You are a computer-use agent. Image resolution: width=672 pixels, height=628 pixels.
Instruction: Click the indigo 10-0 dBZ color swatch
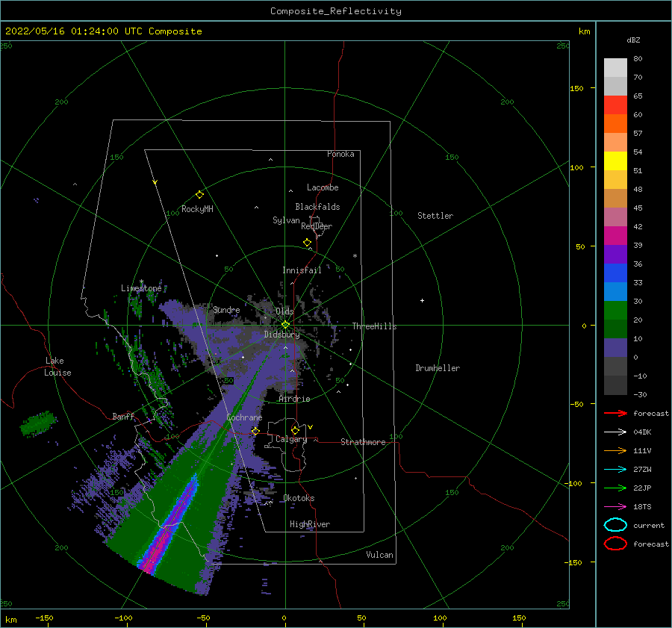(x=615, y=348)
